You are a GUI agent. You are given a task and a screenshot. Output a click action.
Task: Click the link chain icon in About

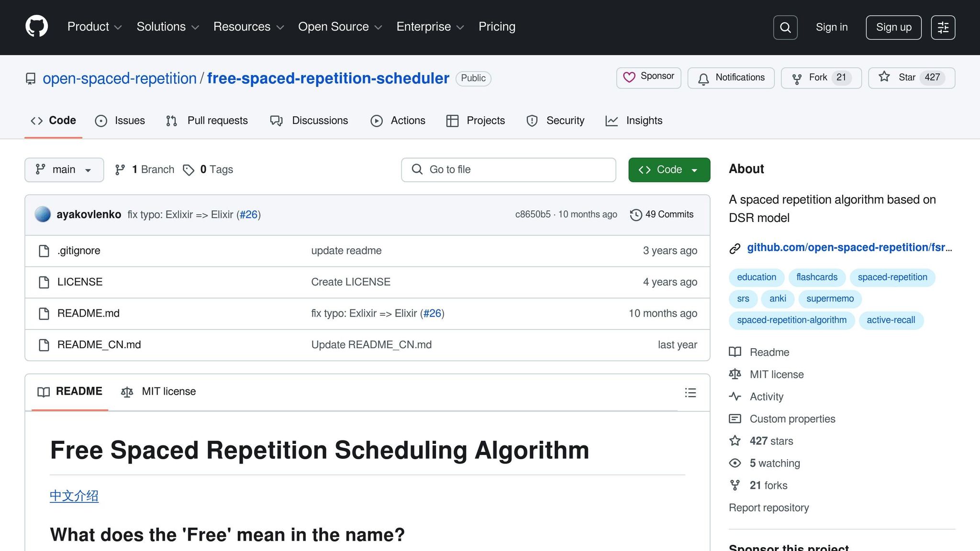735,248
